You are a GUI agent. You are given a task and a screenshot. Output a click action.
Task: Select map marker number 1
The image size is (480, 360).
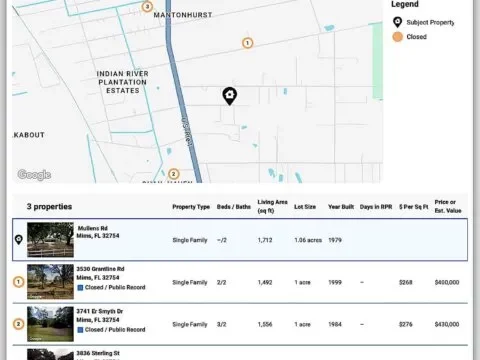(x=247, y=43)
